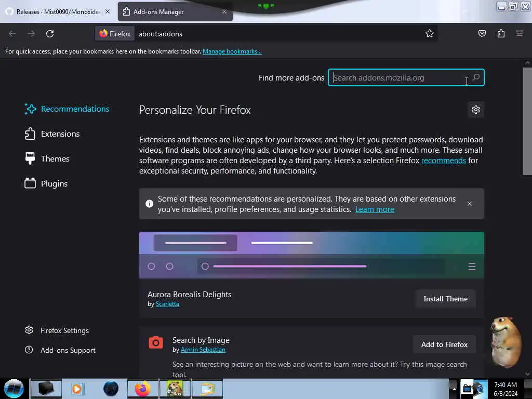
Task: Click the scrollbar down arrow
Action: (527, 374)
